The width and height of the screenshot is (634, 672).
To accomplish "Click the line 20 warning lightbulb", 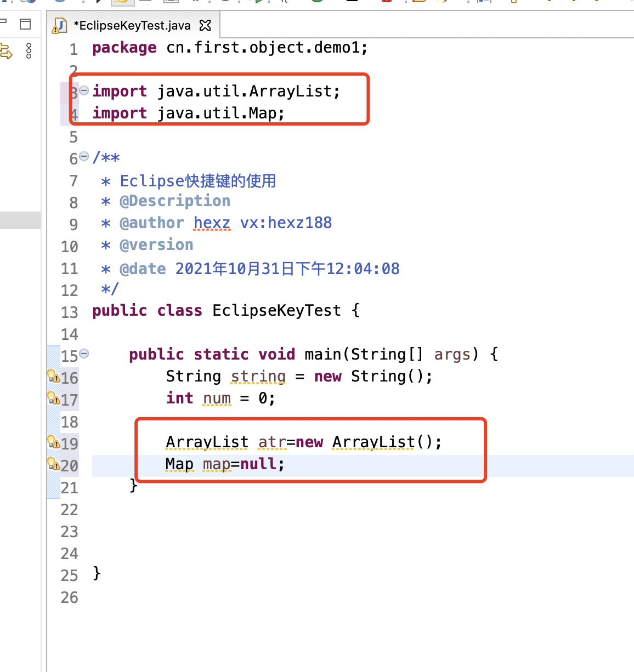I will [53, 464].
